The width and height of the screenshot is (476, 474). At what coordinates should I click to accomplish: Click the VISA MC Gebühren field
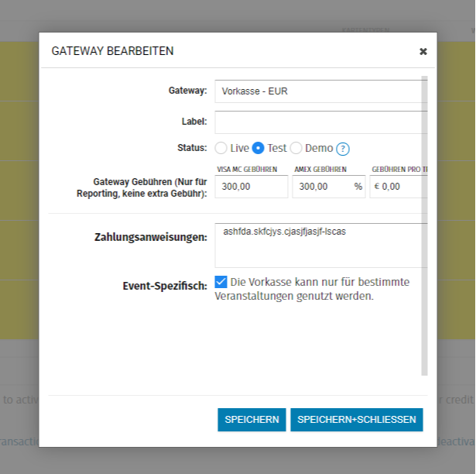[252, 187]
